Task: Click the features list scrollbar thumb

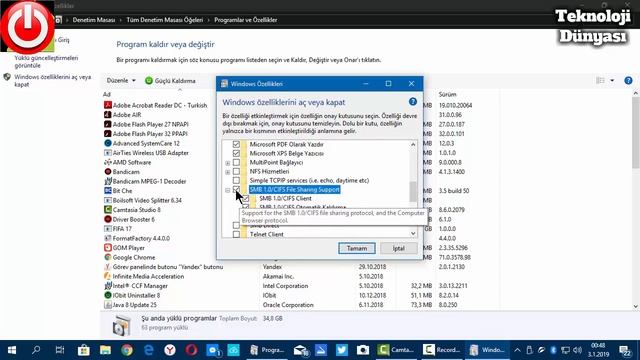Action: pyautogui.click(x=413, y=191)
